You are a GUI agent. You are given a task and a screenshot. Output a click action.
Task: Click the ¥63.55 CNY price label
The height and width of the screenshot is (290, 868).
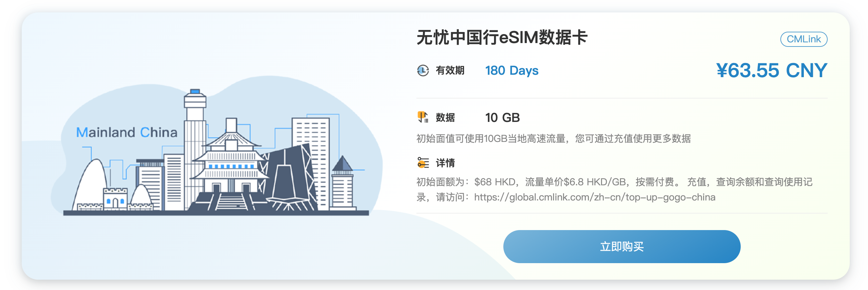[773, 71]
